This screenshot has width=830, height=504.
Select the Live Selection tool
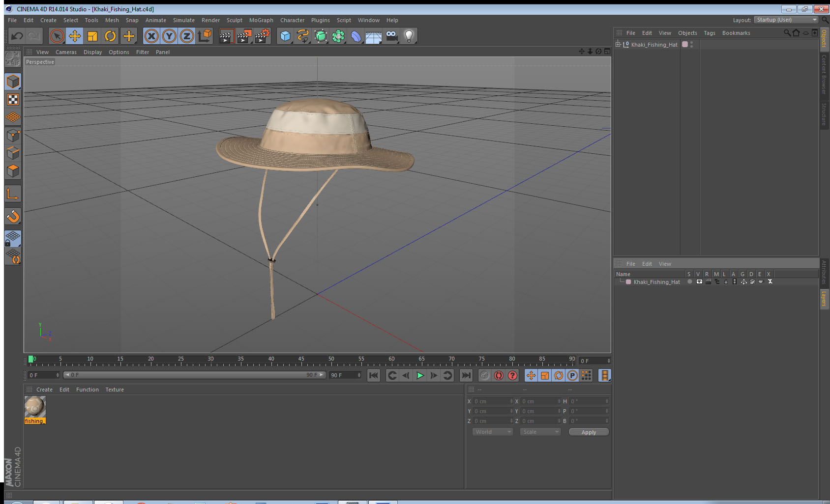pos(57,36)
